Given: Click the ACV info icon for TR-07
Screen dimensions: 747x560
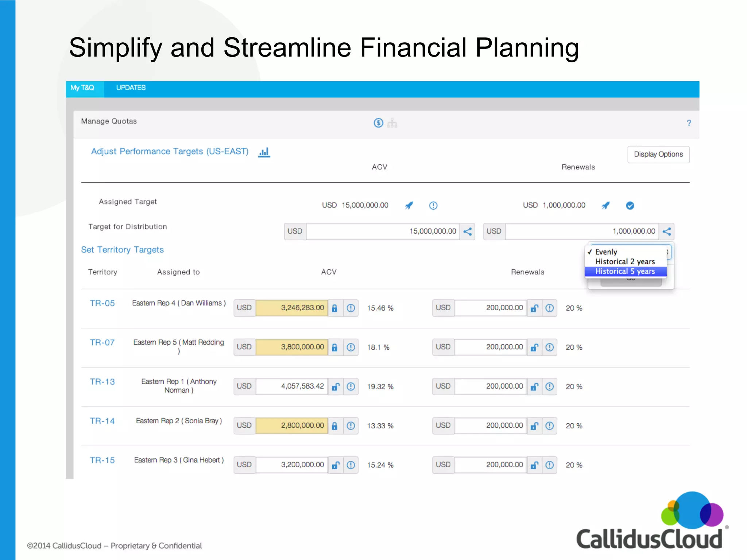Looking at the screenshot, I should [351, 347].
